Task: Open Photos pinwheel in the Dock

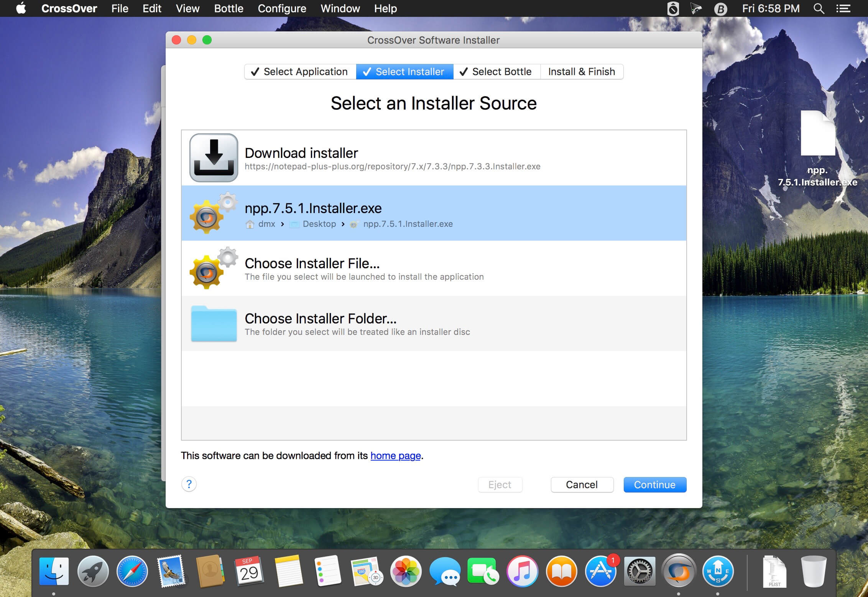Action: coord(406,571)
